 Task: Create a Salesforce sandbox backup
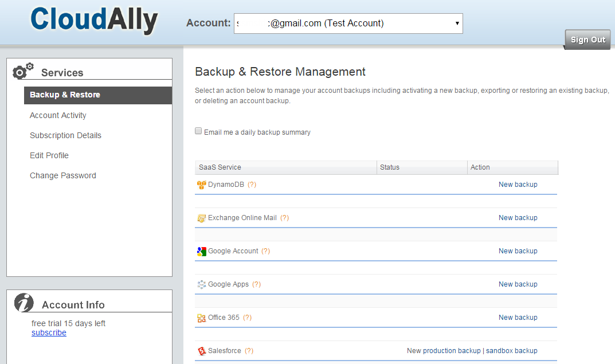coord(512,350)
